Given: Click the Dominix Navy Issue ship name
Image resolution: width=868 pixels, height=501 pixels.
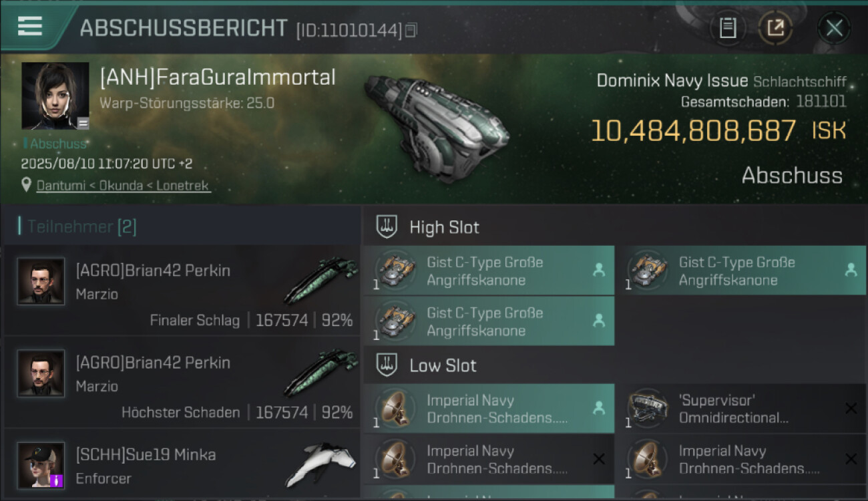Looking at the screenshot, I should click(x=672, y=81).
